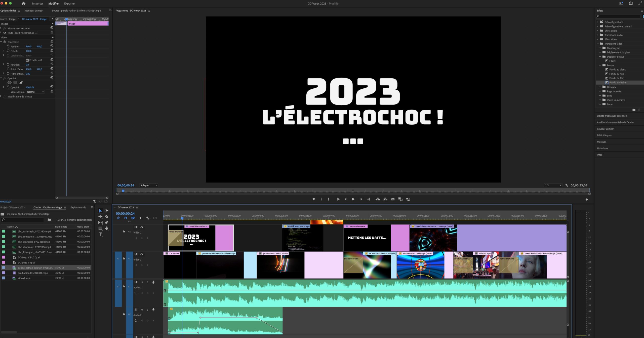The width and height of the screenshot is (644, 338).
Task: Choose the Pen tool in the tools panel
Action: point(106,222)
